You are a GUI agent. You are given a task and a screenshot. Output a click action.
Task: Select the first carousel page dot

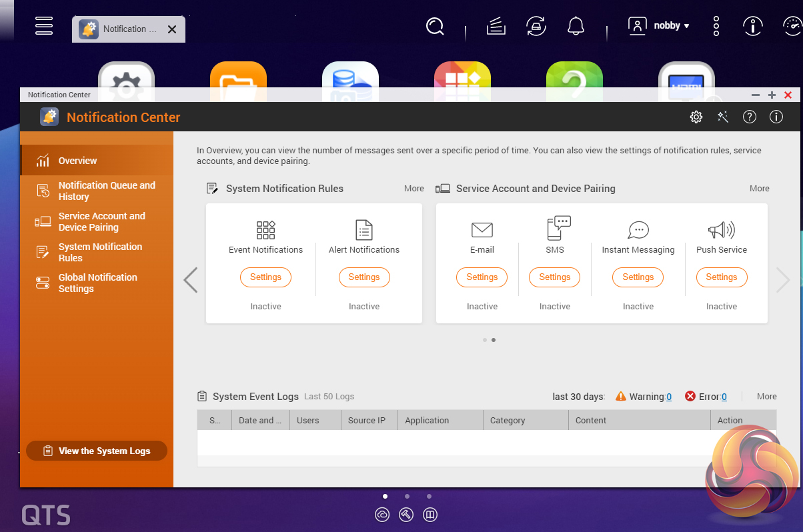coord(485,340)
